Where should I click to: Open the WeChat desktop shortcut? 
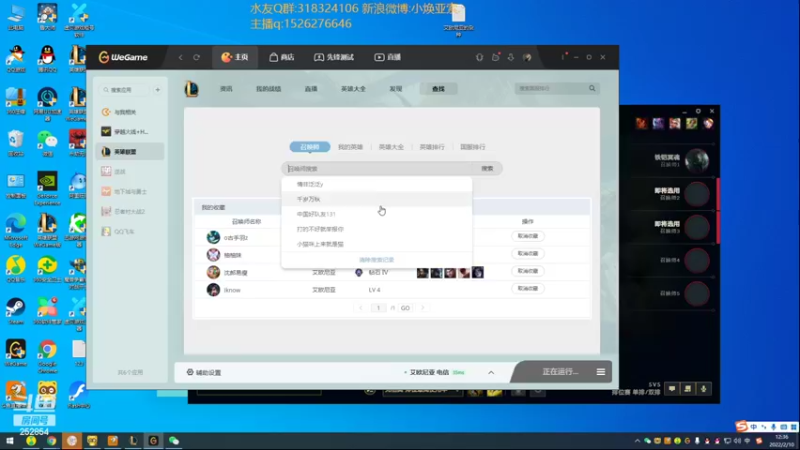point(47,143)
